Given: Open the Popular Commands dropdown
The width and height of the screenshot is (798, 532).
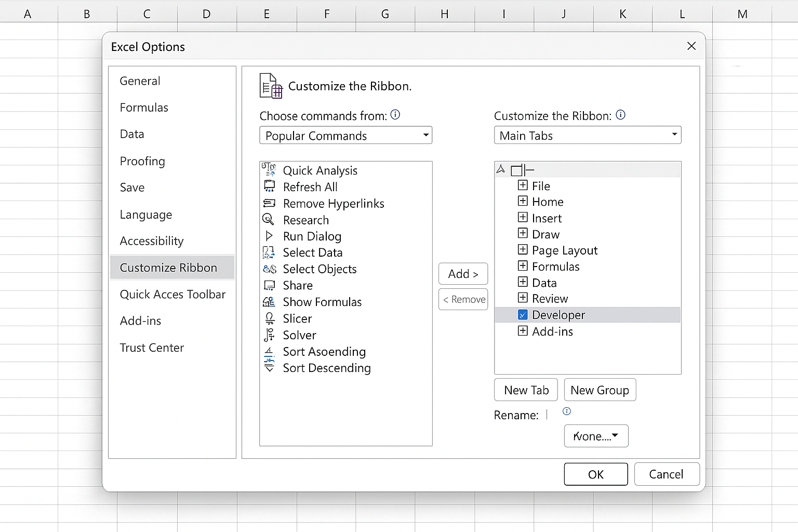Looking at the screenshot, I should coord(346,135).
